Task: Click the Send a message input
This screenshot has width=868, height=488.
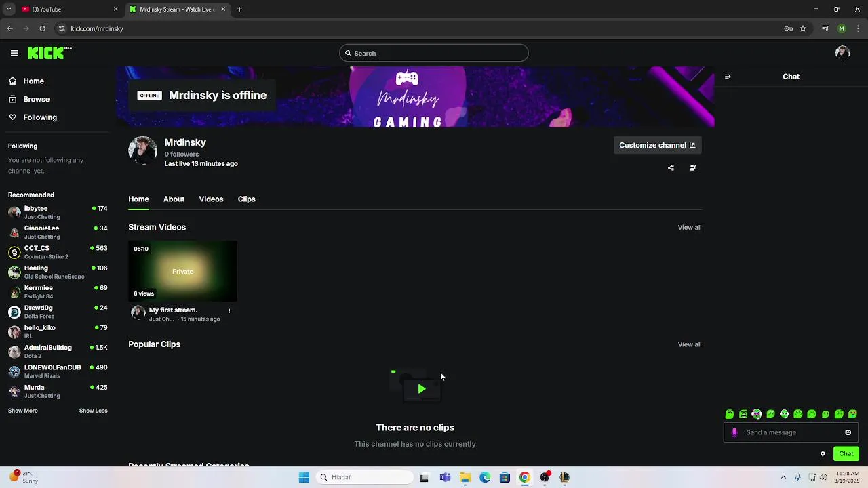Action: pyautogui.click(x=791, y=432)
